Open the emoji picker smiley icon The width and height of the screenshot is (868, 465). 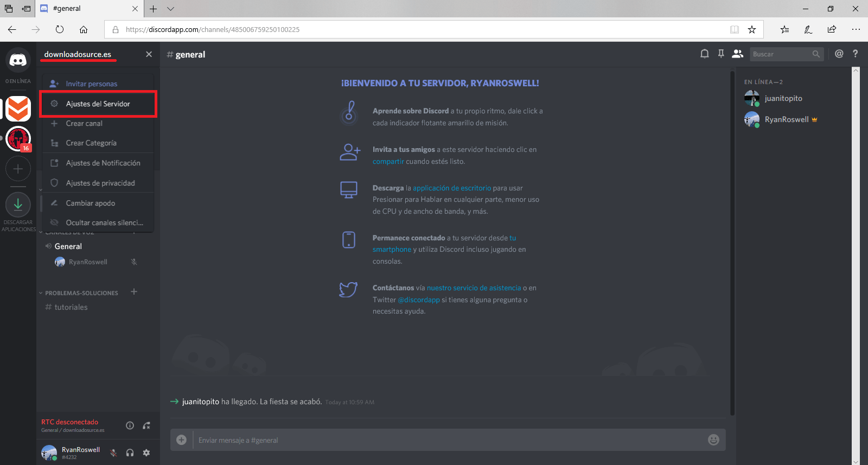pos(713,440)
